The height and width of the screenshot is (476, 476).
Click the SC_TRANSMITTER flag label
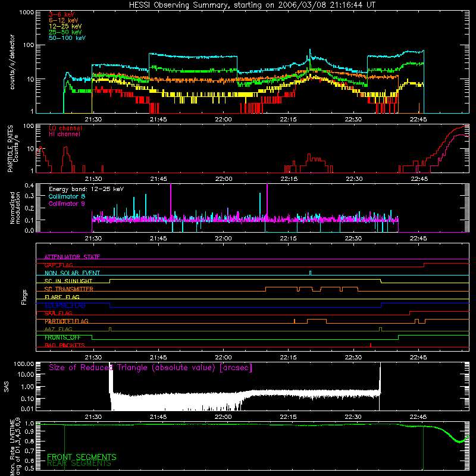point(68,289)
